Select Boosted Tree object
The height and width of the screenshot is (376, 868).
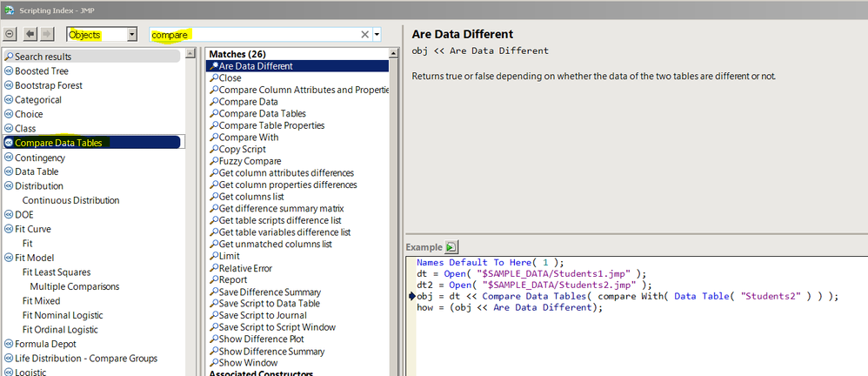point(42,70)
